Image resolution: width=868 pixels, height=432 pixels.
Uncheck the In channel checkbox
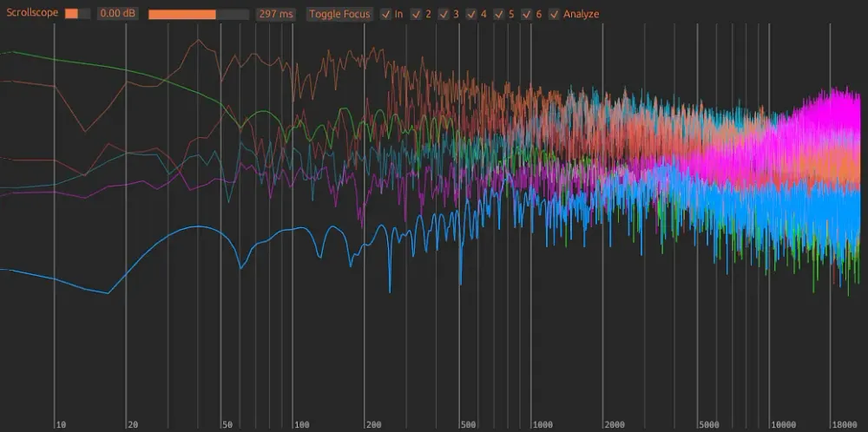pos(386,14)
